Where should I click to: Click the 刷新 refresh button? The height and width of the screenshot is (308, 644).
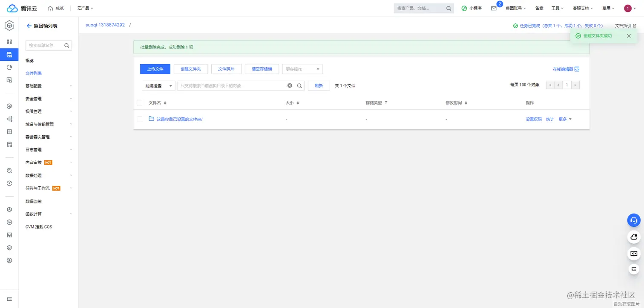[319, 86]
